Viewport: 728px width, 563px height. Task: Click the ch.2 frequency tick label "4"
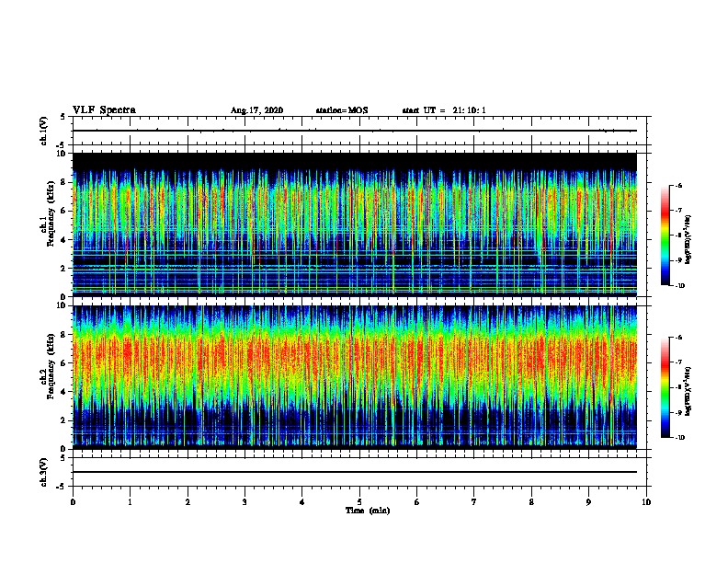pos(64,392)
